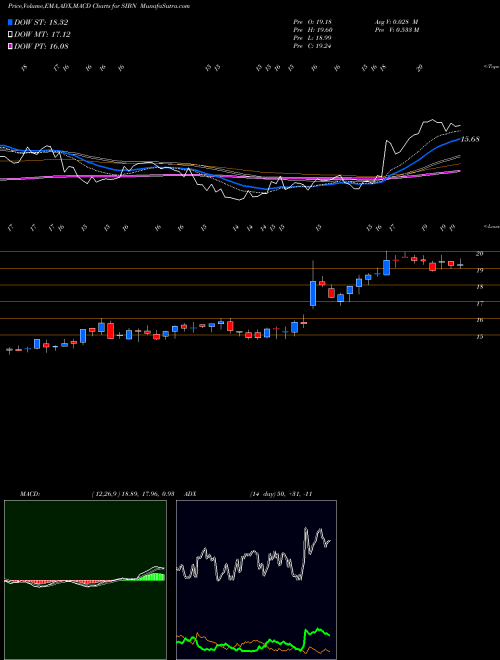500x660 pixels.
Task: Click price axis label 18
Action: (x=479, y=287)
